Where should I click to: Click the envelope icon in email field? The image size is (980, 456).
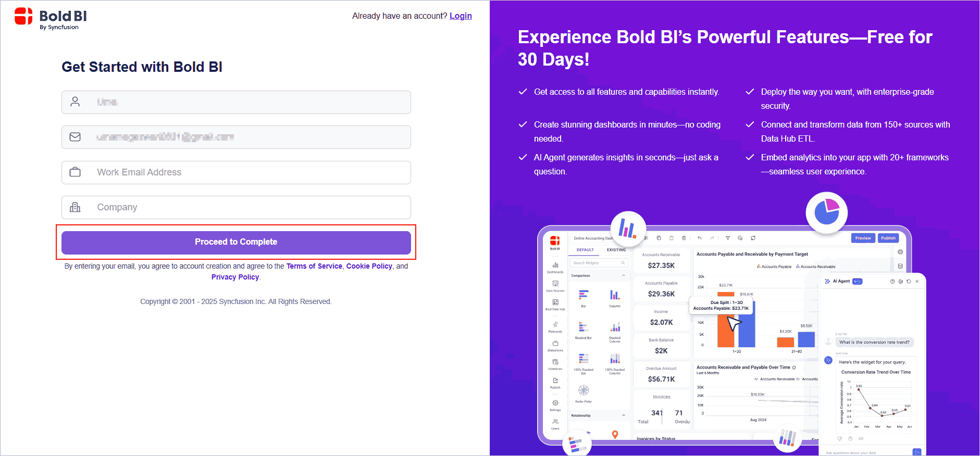pyautogui.click(x=75, y=137)
